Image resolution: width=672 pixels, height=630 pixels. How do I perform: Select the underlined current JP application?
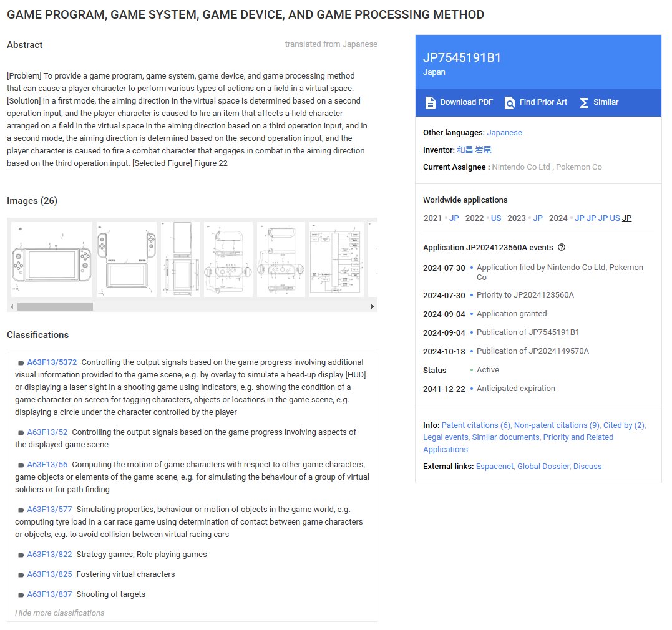point(626,218)
